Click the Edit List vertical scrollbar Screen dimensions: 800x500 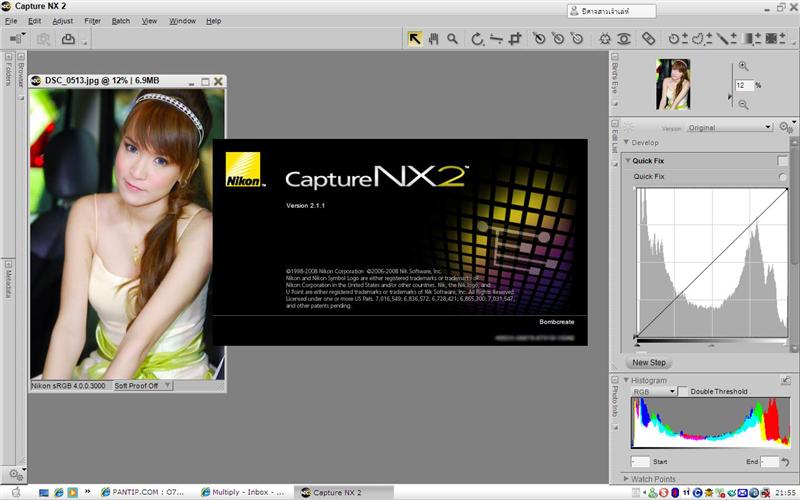pyautogui.click(x=794, y=244)
